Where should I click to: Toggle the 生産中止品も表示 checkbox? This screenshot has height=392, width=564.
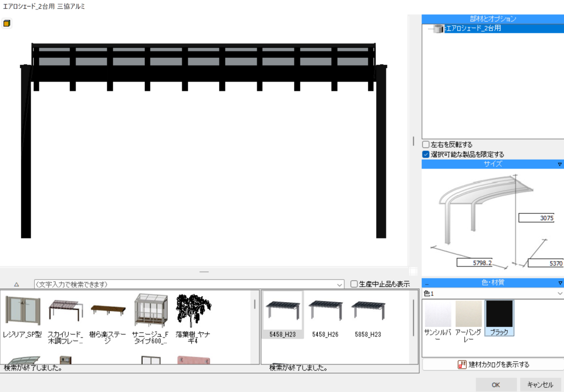(x=354, y=285)
